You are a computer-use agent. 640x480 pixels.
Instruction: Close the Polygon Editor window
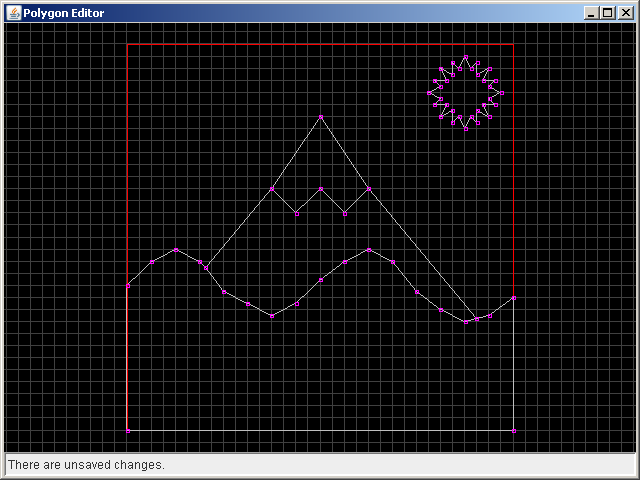[x=624, y=13]
